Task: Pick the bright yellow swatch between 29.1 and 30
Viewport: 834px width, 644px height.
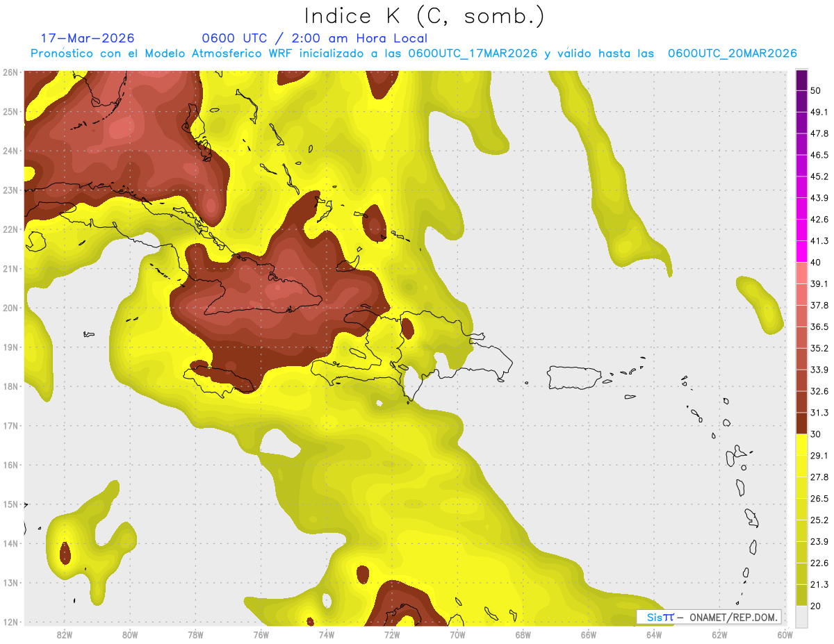Action: coord(801,445)
